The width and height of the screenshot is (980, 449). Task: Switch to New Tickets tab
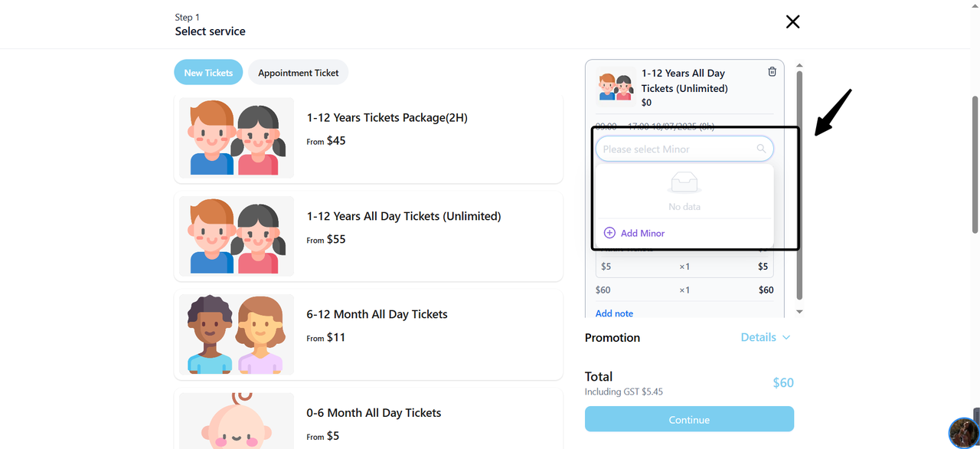(x=208, y=73)
